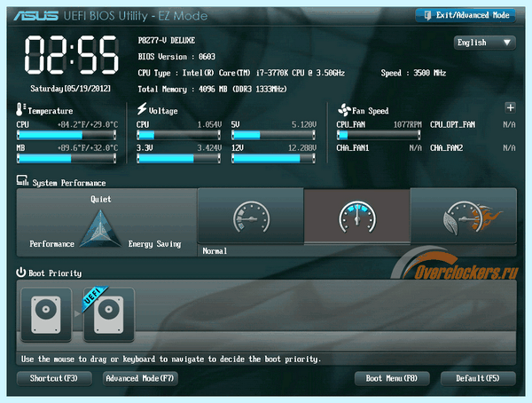Click the thermometer Temperature icon

(20, 109)
